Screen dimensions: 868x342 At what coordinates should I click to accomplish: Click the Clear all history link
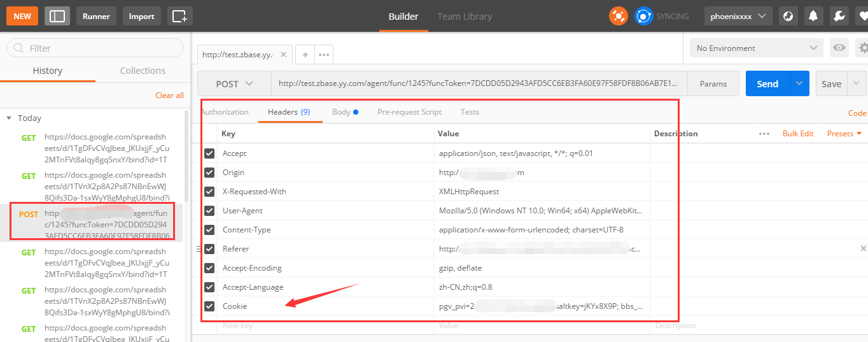pos(169,96)
